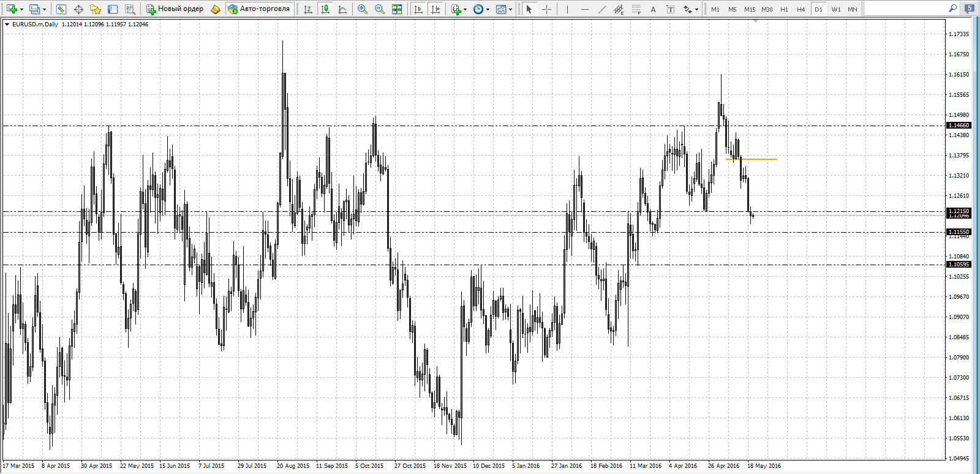Expand the periods dropdown arrow
This screenshot has width=980, height=474.
tap(488, 10)
